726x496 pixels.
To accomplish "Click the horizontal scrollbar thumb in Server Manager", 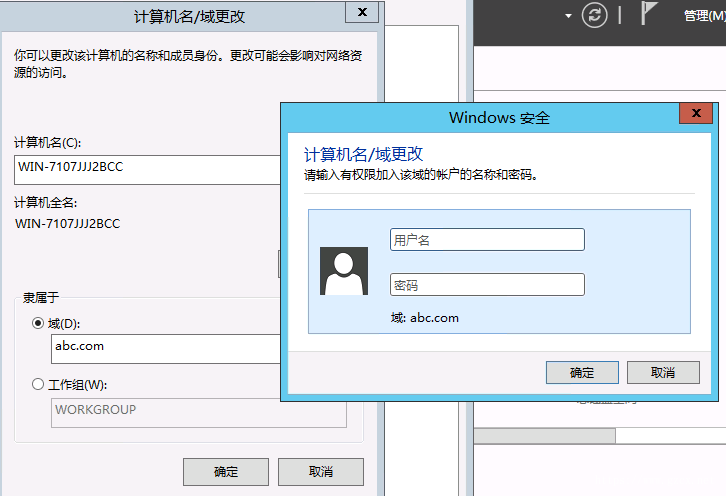I will tap(544, 436).
